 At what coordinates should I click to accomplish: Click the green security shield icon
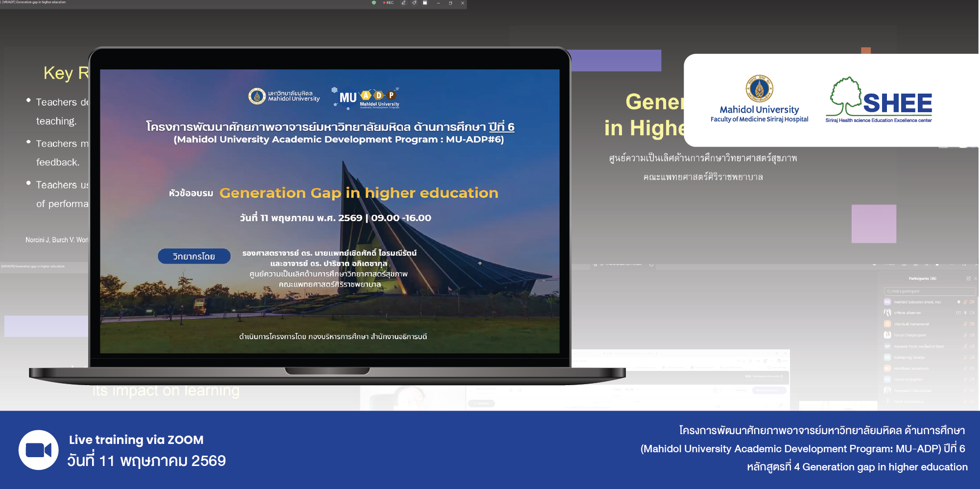click(374, 3)
